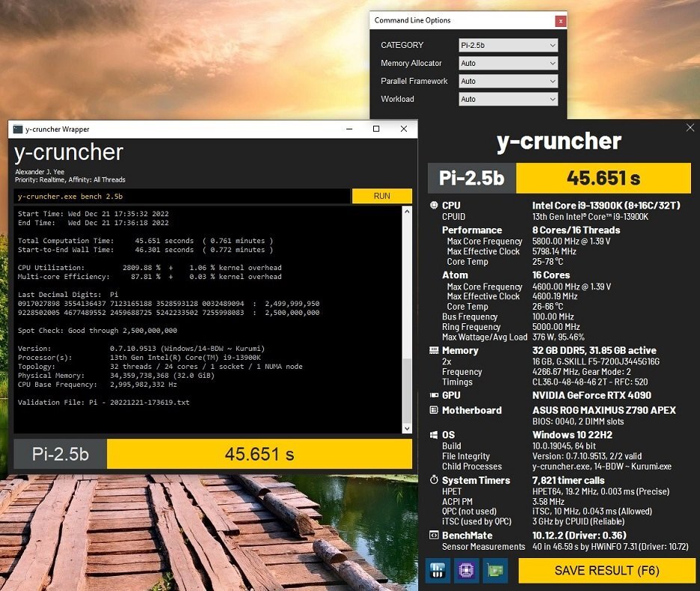The image size is (700, 591).
Task: Click the console scrollbar up arrow
Action: (407, 211)
